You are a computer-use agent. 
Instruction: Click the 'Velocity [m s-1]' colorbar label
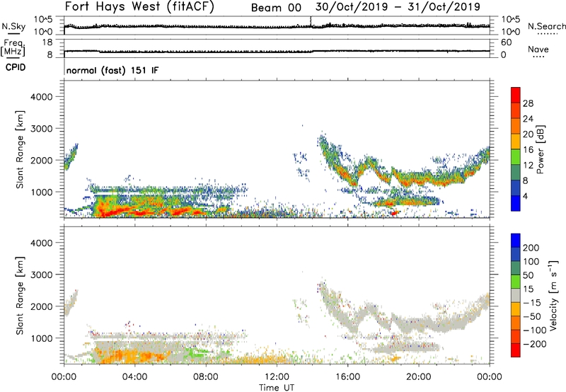pyautogui.click(x=553, y=295)
